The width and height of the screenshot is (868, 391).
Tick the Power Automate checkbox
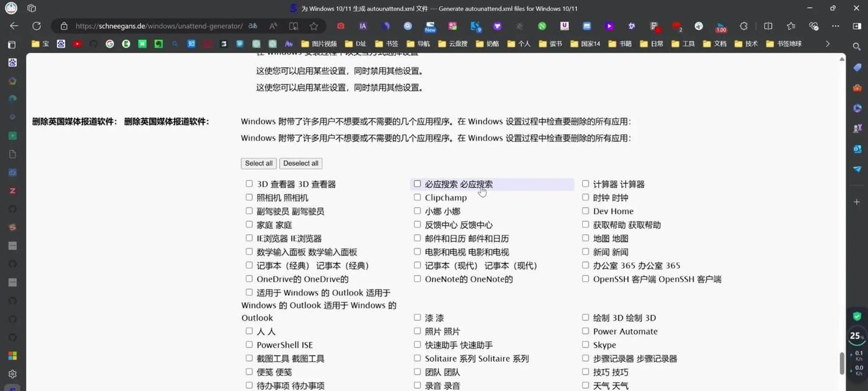[585, 331]
